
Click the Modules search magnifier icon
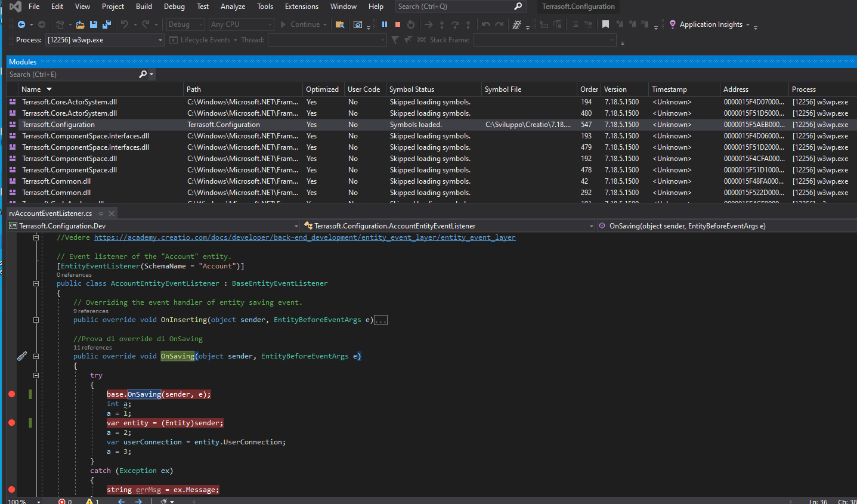(143, 74)
